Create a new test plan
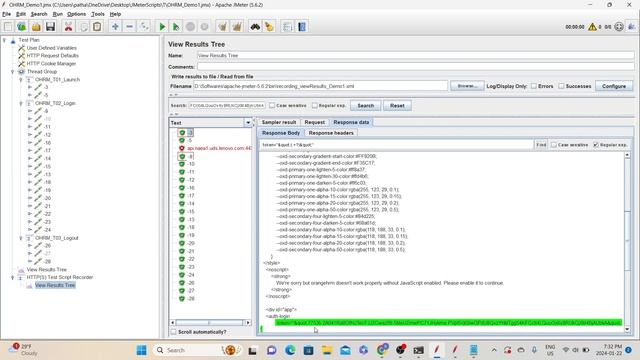 (8, 27)
